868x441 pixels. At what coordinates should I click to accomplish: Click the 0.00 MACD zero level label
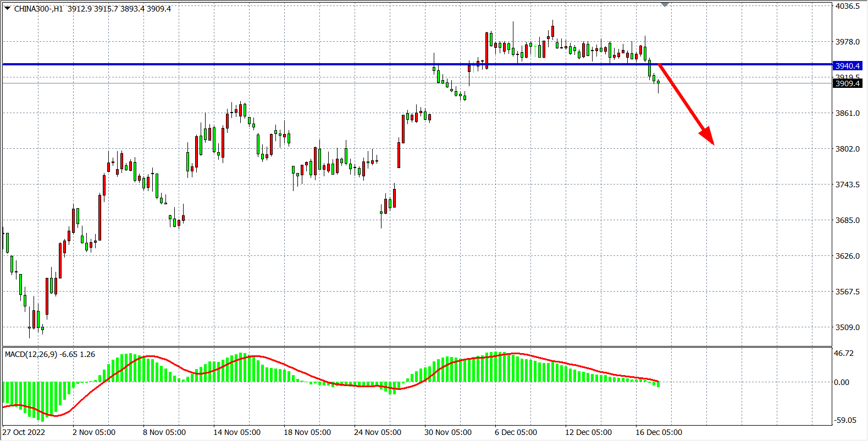click(842, 382)
